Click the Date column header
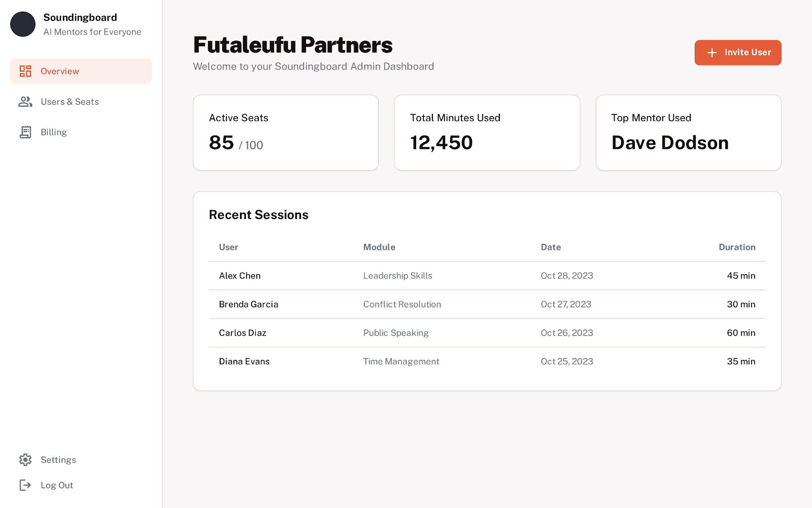The height and width of the screenshot is (508, 812). [x=551, y=247]
